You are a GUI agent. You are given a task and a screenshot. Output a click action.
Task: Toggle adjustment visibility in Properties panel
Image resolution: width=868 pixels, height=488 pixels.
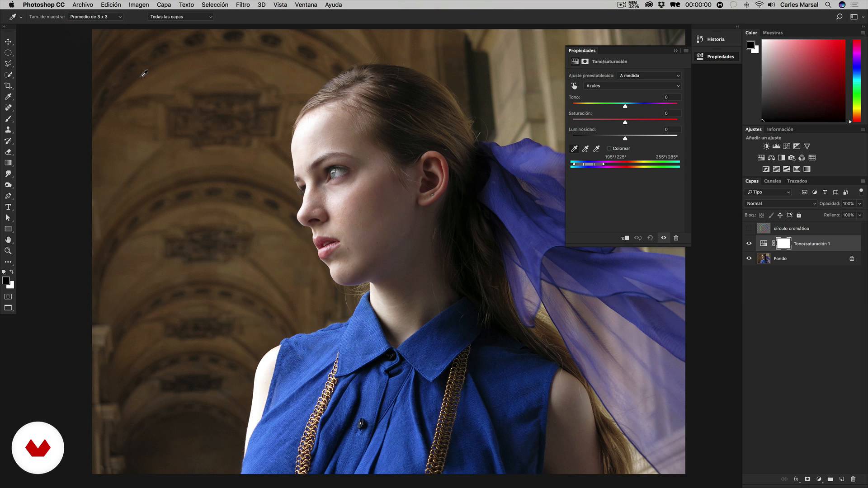(664, 238)
